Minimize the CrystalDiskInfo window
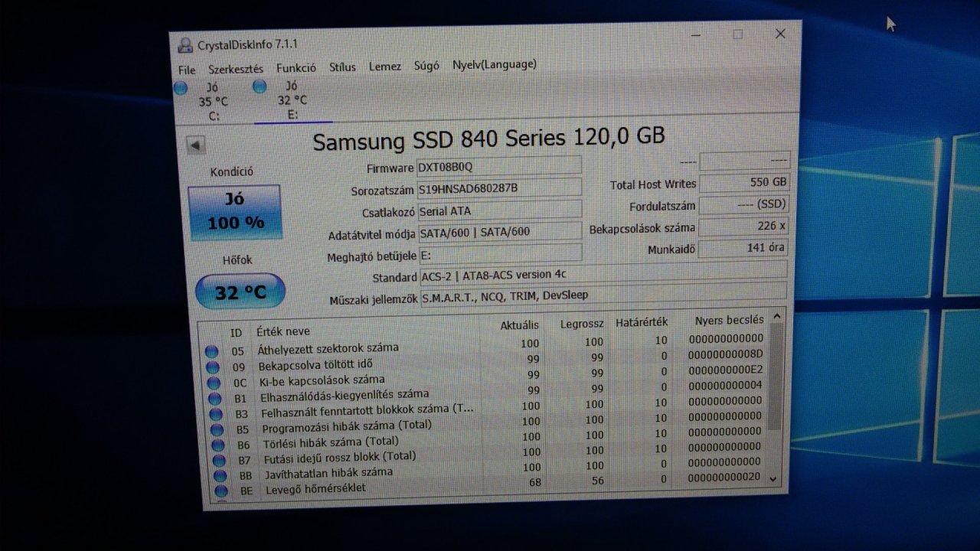Screen dimensions: 980x551 (x=695, y=35)
